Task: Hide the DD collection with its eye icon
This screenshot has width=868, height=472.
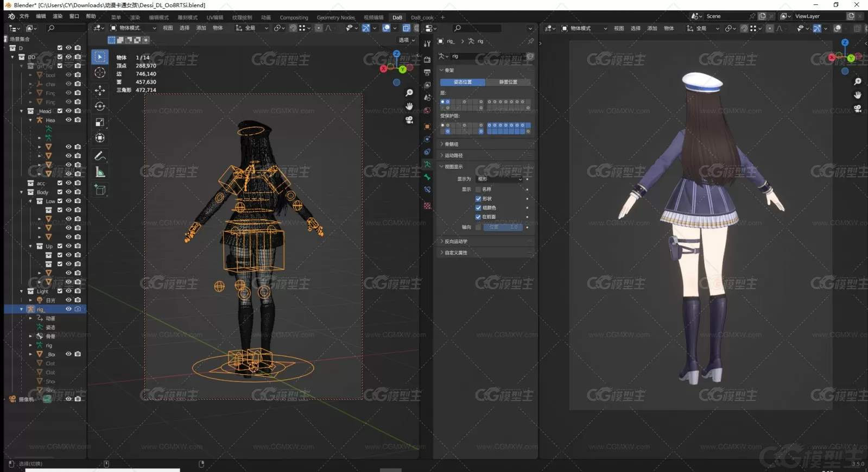Action: click(x=68, y=56)
